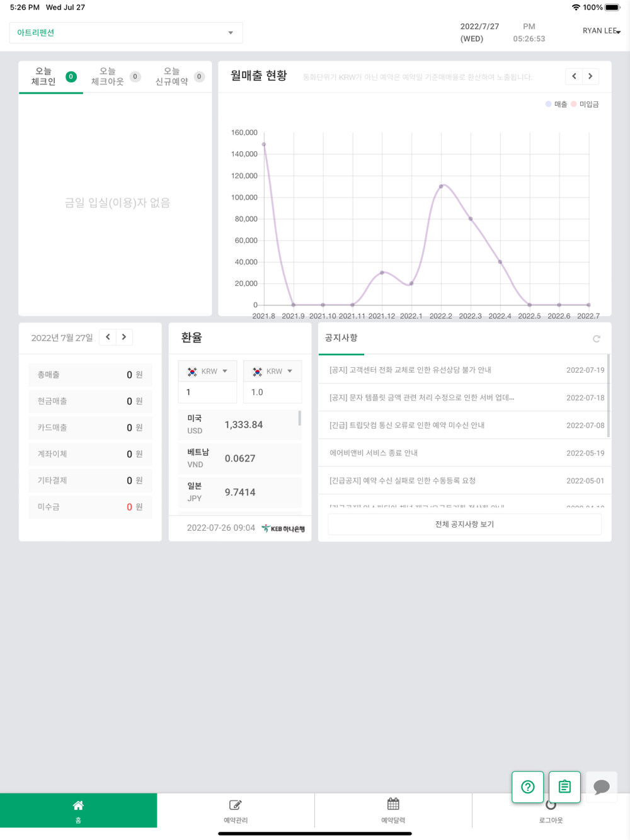This screenshot has width=630, height=840.
Task: Open the help question mark button
Action: point(528,786)
